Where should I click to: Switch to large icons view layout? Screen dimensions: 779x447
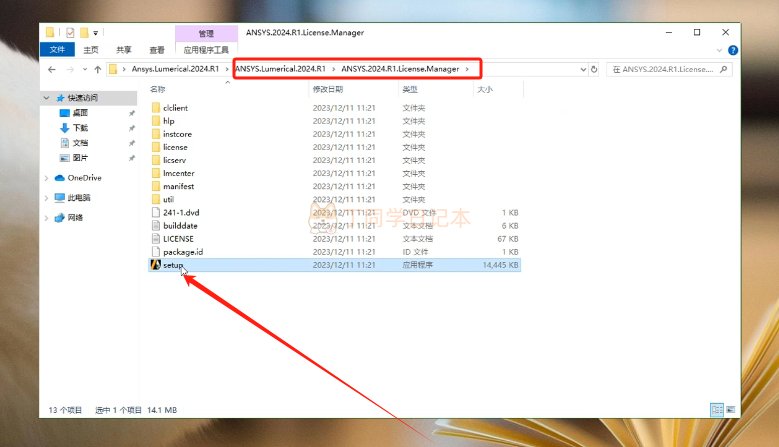pos(730,410)
